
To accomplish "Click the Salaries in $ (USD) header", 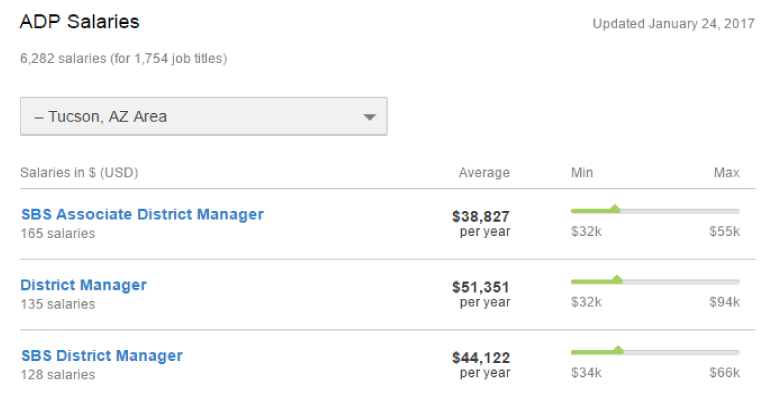I will [x=79, y=173].
